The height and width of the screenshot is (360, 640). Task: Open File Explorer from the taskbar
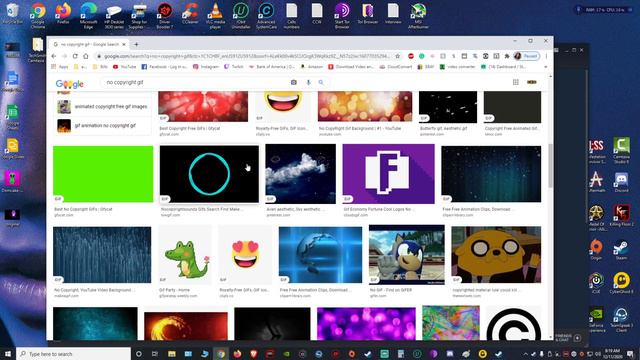coord(172,354)
